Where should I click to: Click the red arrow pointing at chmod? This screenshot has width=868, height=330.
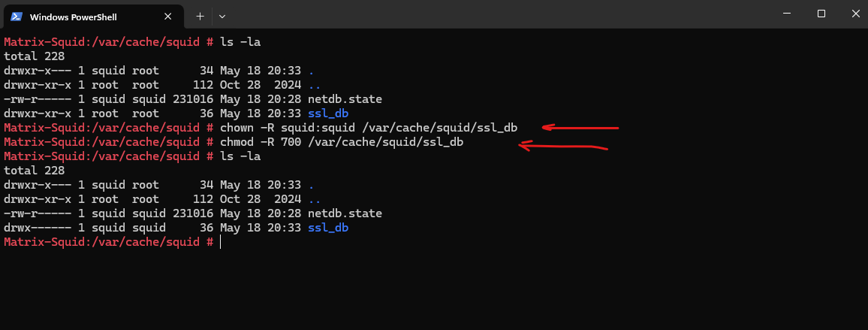563,147
